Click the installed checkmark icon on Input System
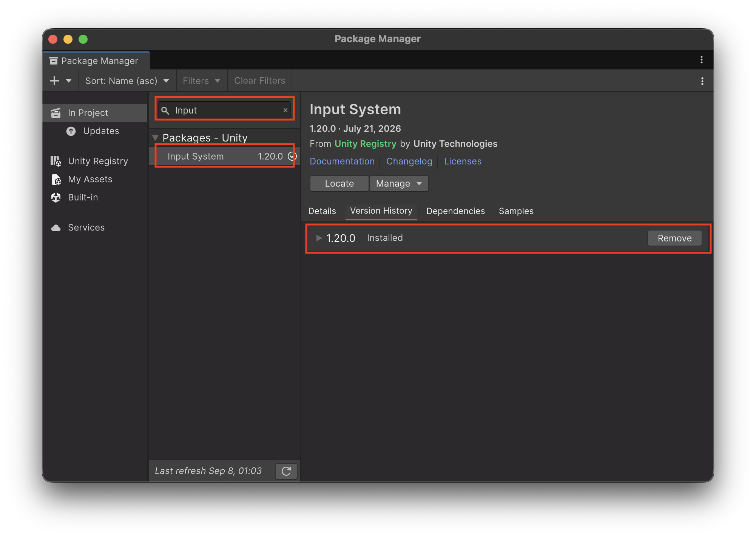Screen dimensions: 756x538 point(292,156)
